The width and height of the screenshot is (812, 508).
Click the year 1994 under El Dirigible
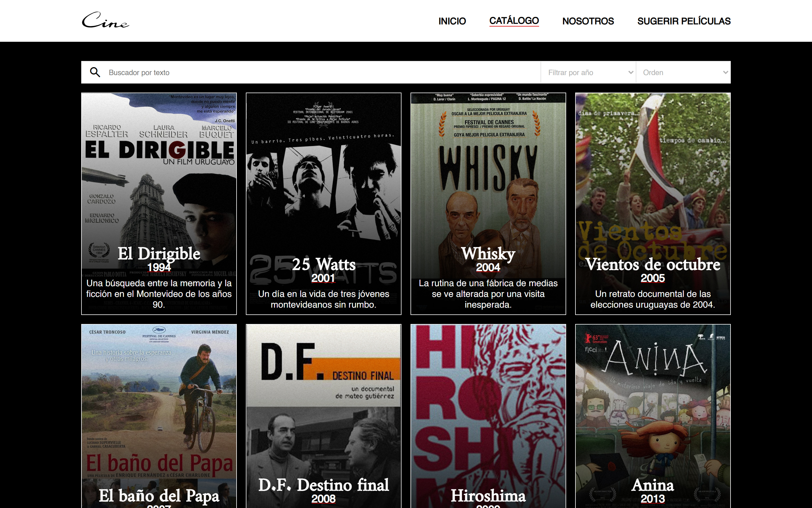pyautogui.click(x=159, y=268)
